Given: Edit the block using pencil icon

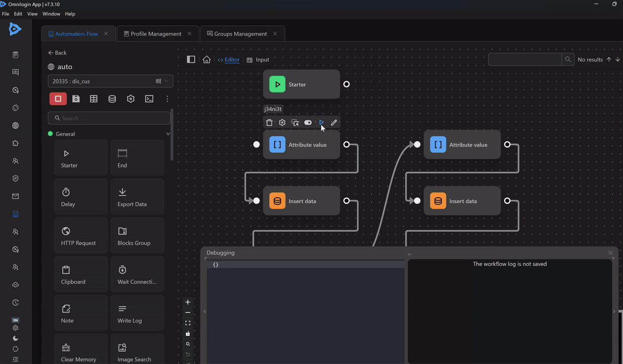Looking at the screenshot, I should 334,122.
